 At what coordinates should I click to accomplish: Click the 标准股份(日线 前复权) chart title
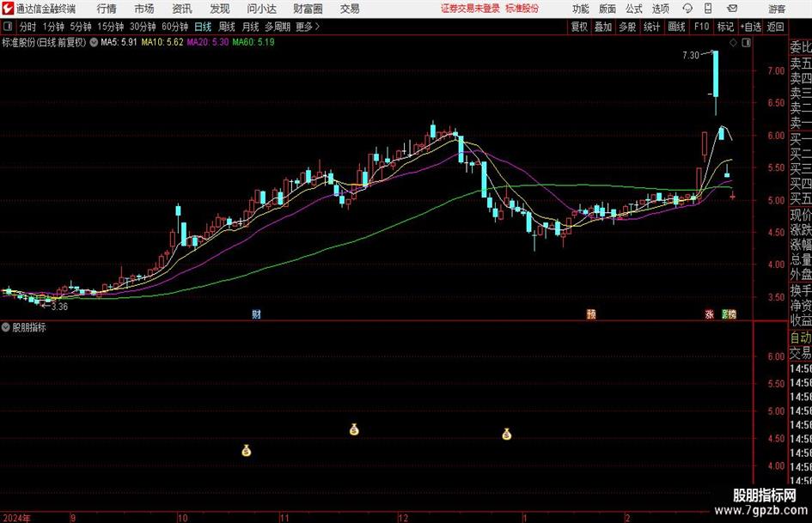pos(44,42)
